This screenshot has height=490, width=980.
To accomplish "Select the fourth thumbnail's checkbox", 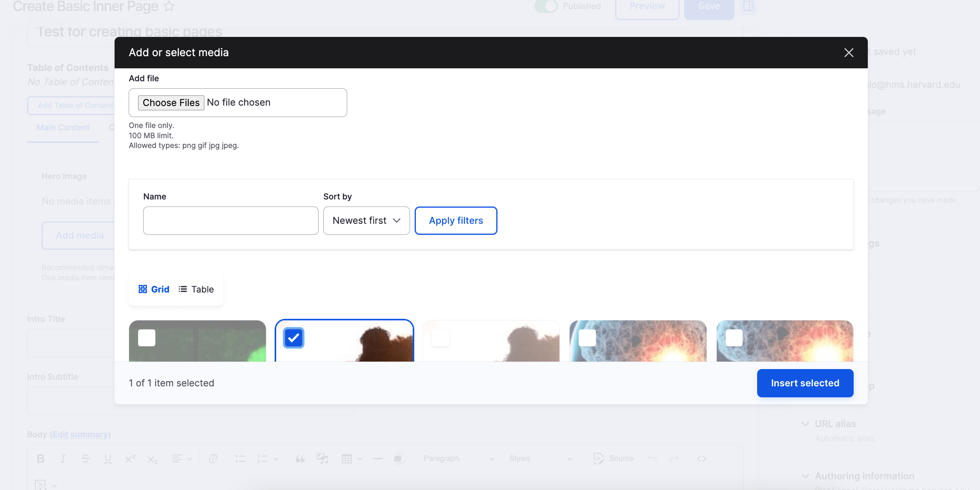I will 587,338.
